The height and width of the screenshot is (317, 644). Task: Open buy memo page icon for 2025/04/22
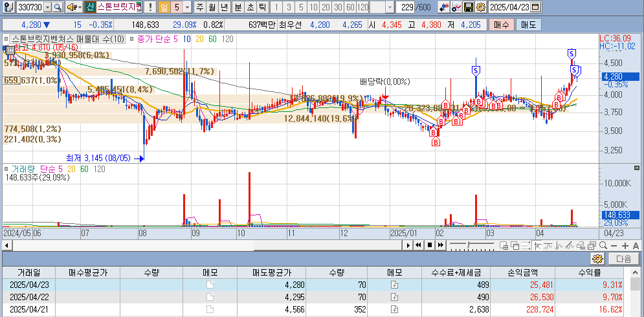(x=210, y=297)
